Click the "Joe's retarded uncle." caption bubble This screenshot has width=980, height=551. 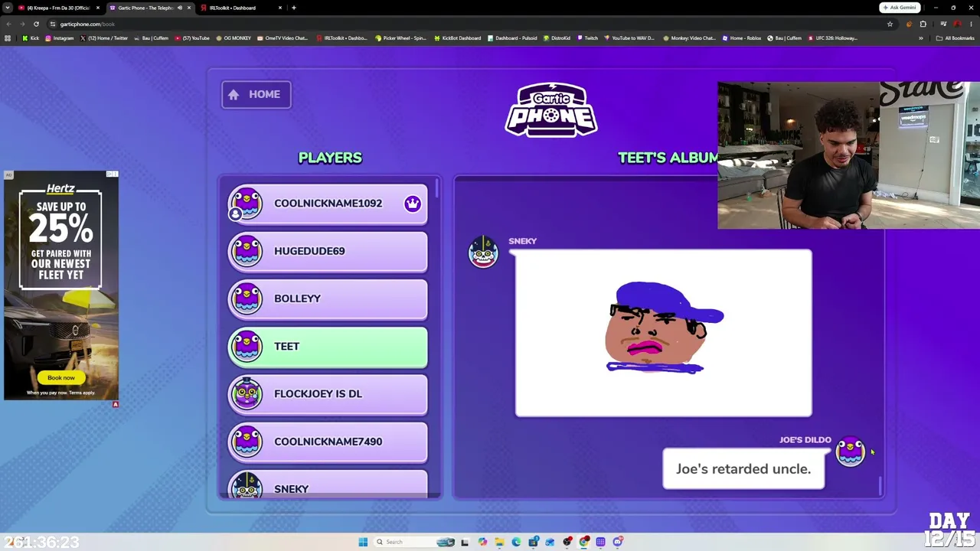point(743,468)
